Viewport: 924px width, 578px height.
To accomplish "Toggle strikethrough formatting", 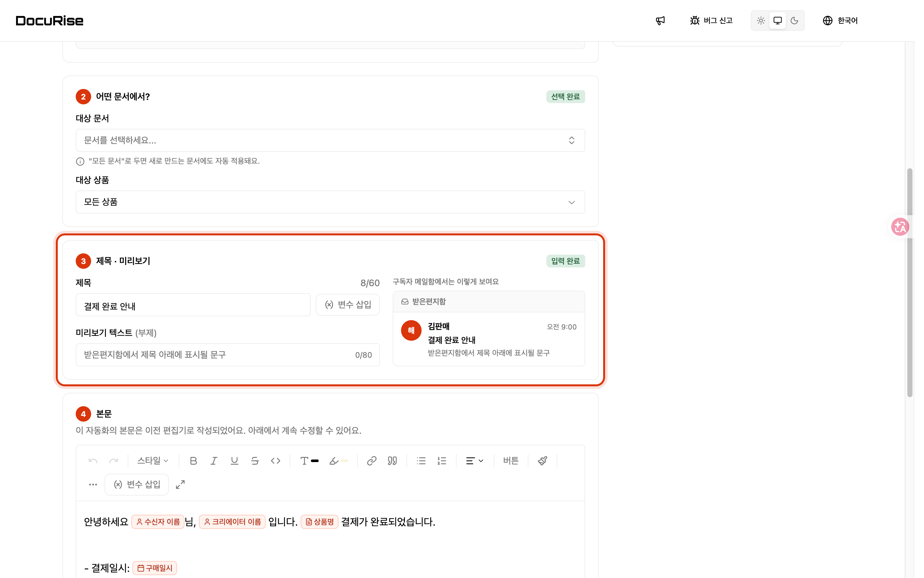I will tap(255, 461).
